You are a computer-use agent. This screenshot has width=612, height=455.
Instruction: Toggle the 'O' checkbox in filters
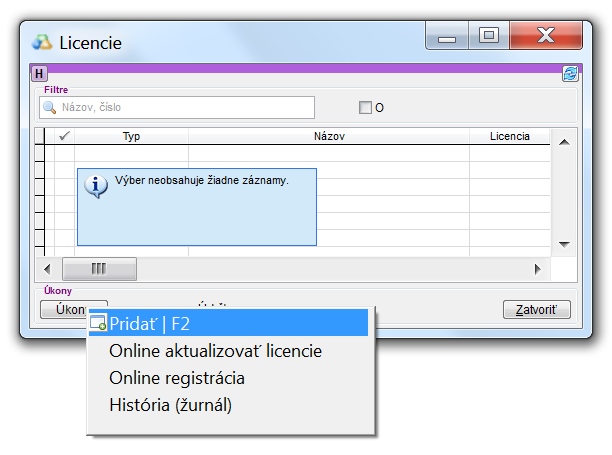pos(365,108)
